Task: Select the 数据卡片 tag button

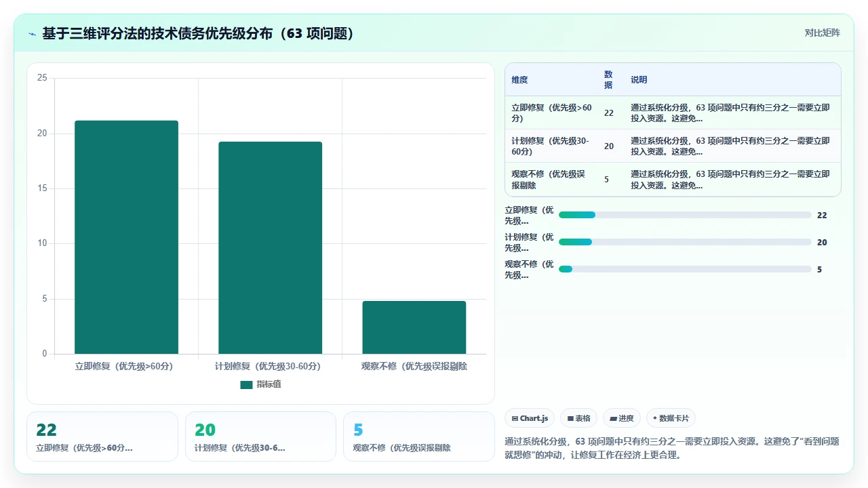Action: click(x=671, y=418)
